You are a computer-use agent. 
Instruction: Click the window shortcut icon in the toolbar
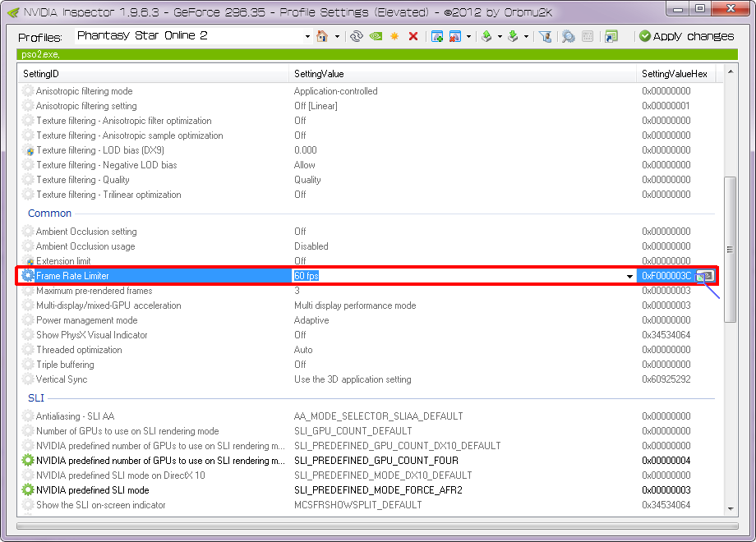(x=611, y=36)
